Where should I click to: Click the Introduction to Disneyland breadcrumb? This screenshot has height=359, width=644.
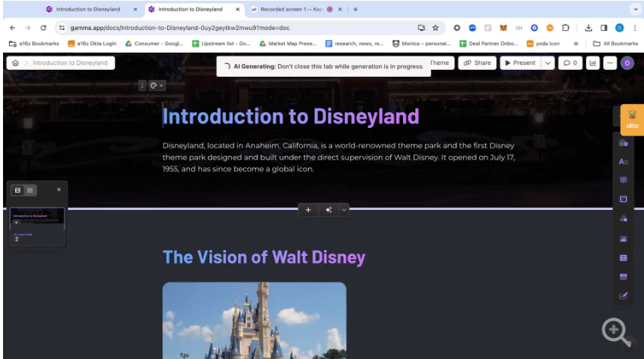70,62
